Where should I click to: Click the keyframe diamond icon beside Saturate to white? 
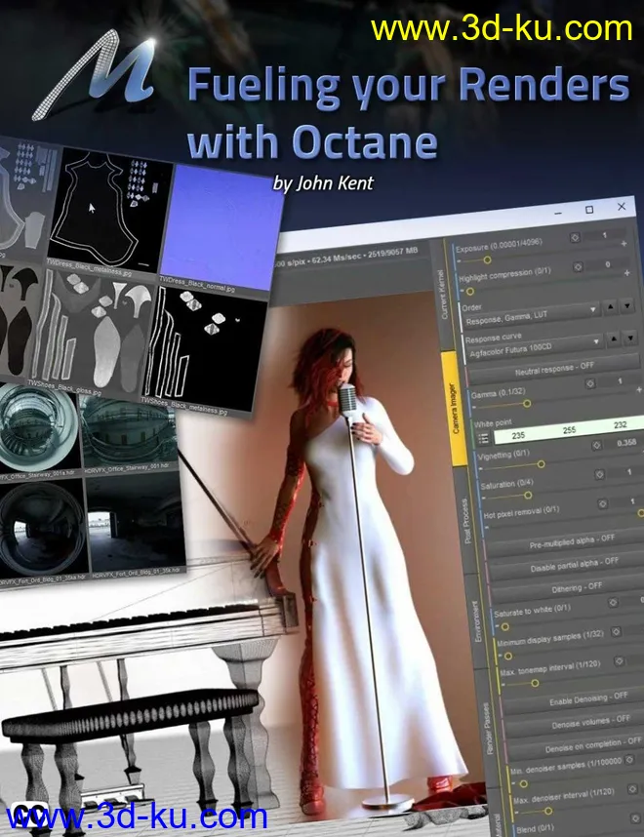click(613, 602)
